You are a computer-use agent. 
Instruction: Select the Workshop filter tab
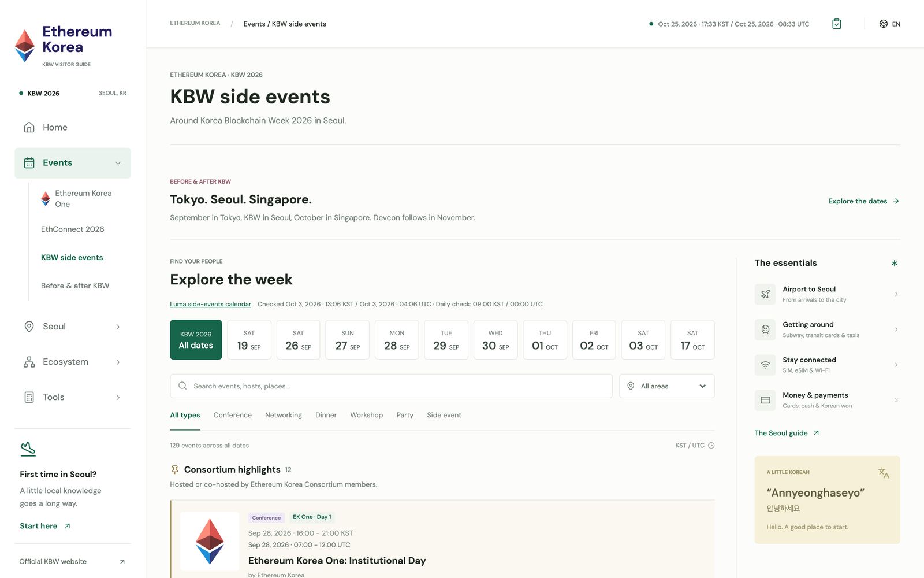(x=366, y=415)
